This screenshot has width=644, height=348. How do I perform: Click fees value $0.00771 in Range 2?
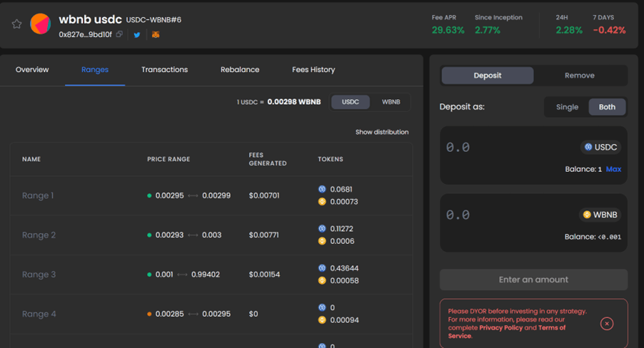pos(263,235)
